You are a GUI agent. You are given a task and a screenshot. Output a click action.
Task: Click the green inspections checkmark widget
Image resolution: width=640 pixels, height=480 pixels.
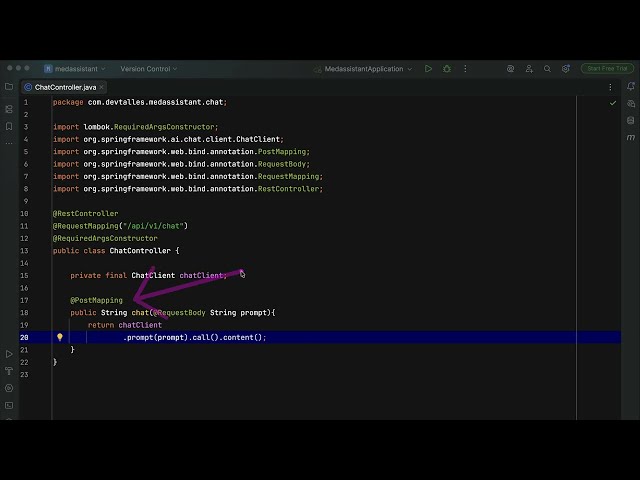pyautogui.click(x=613, y=103)
